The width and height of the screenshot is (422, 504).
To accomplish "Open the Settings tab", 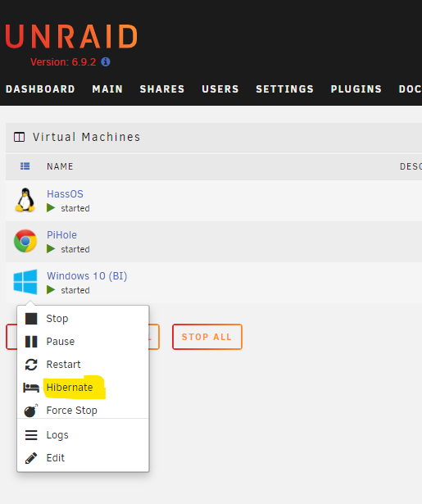I will [284, 89].
